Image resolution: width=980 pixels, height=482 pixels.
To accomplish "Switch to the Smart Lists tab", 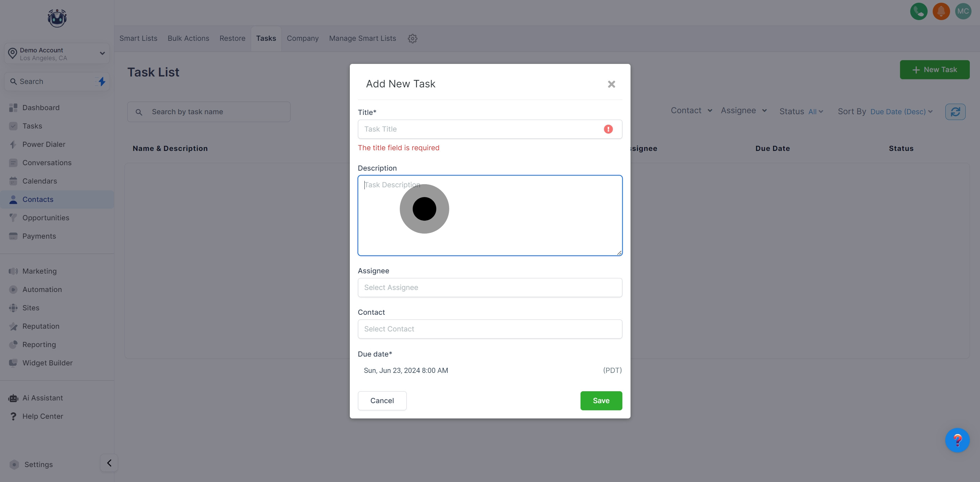I will [x=138, y=38].
